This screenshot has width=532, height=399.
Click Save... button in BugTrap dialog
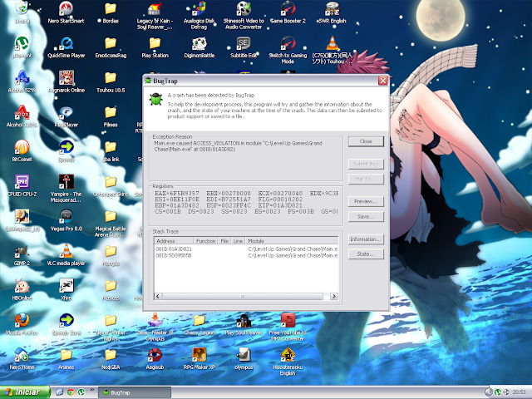click(366, 216)
